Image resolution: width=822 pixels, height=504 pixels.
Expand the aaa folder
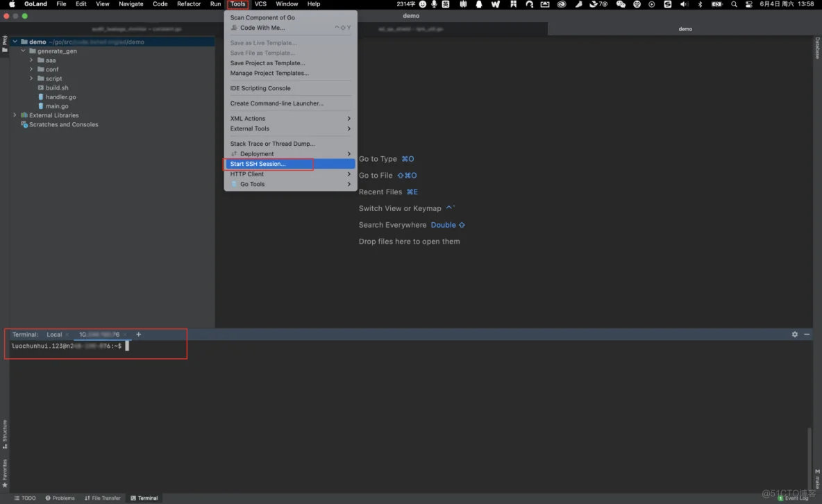[31, 60]
